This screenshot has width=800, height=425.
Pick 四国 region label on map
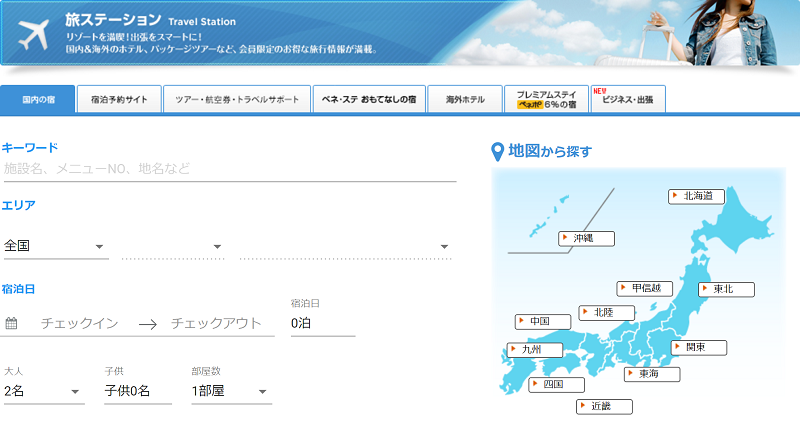click(x=556, y=384)
